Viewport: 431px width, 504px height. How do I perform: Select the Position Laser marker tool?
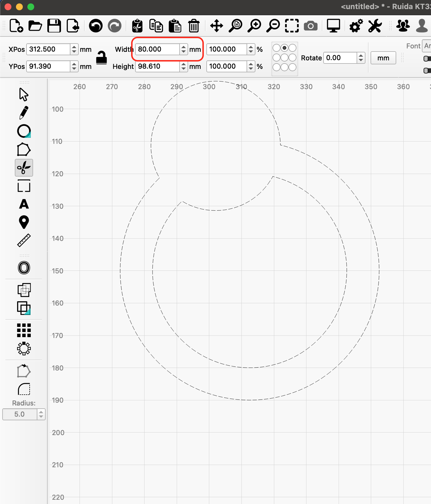(24, 222)
